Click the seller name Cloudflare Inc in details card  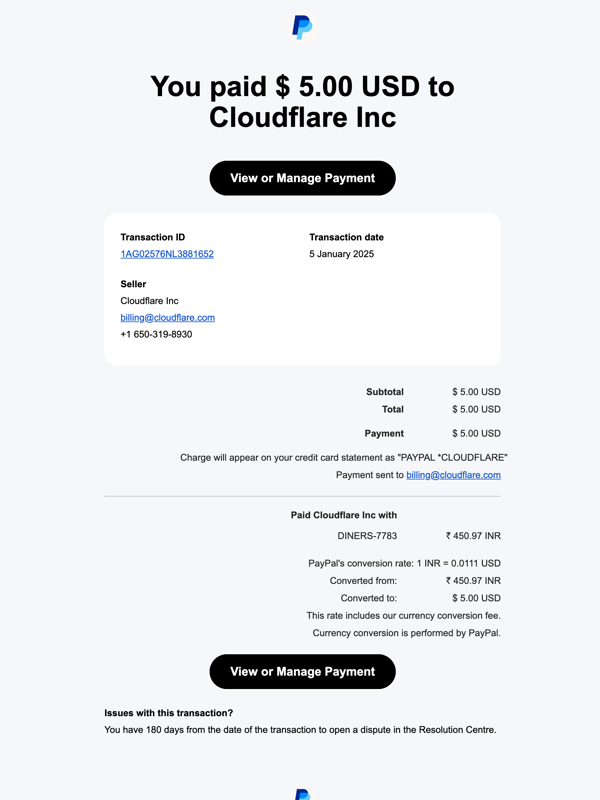(149, 301)
